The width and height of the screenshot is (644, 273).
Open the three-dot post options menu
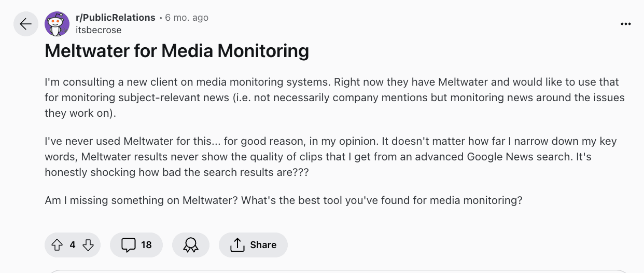point(626,24)
